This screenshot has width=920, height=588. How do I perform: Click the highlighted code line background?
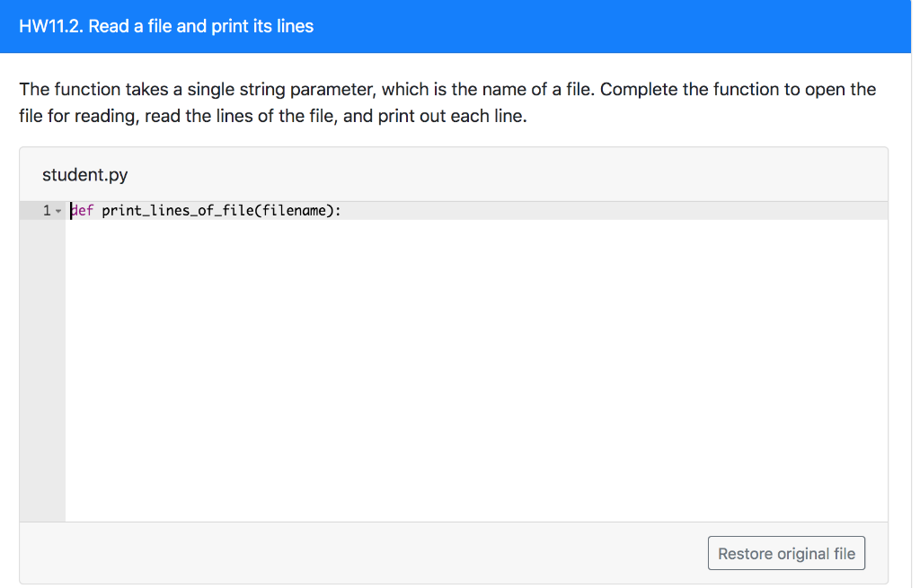pyautogui.click(x=539, y=210)
